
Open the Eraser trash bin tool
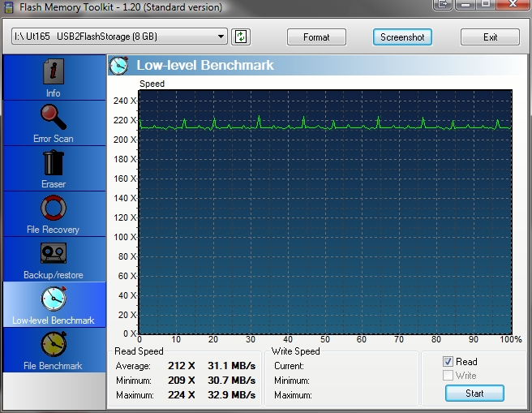[54, 169]
